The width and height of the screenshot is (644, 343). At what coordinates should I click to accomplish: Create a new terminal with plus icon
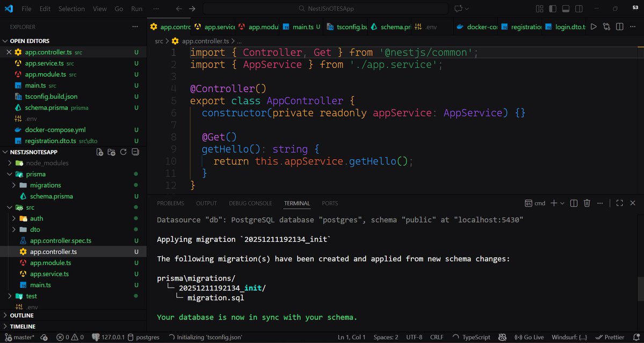(554, 203)
